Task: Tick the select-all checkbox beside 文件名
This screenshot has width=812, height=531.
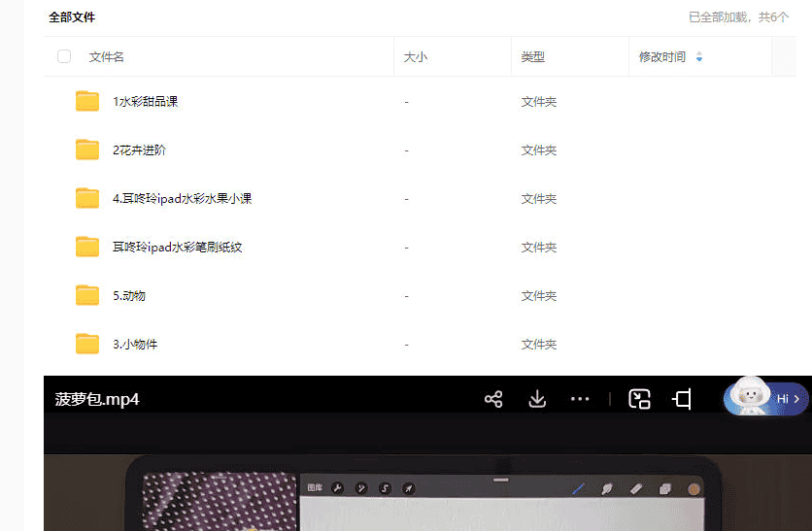Action: click(x=64, y=56)
